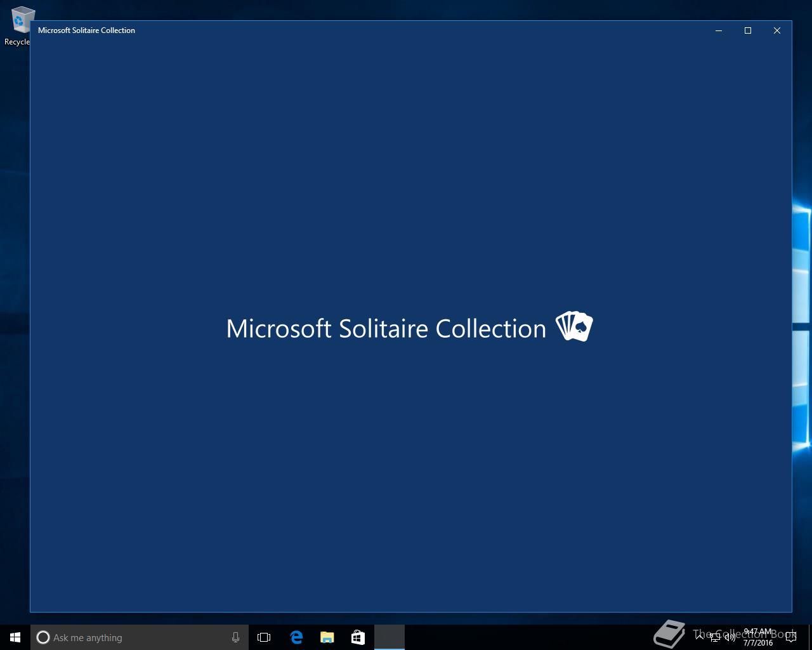Open the Action Center notifications icon

791,637
